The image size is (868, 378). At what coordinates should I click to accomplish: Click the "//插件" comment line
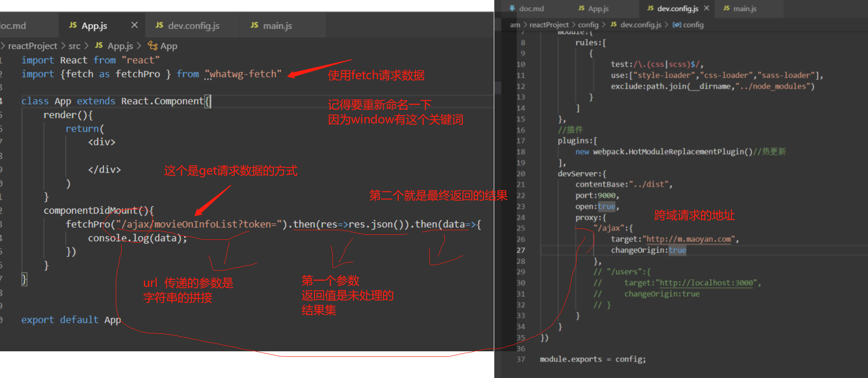[570, 130]
